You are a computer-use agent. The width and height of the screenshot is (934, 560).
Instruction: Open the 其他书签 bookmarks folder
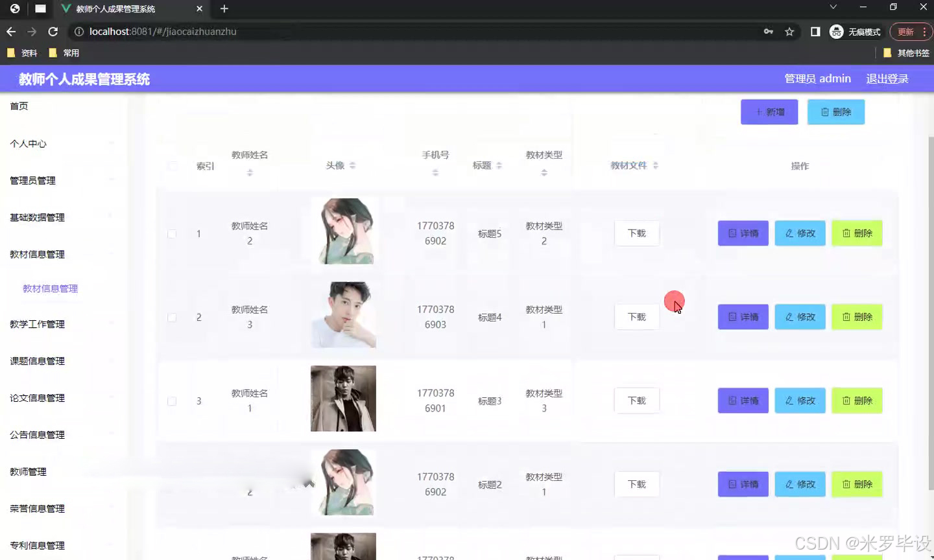906,53
